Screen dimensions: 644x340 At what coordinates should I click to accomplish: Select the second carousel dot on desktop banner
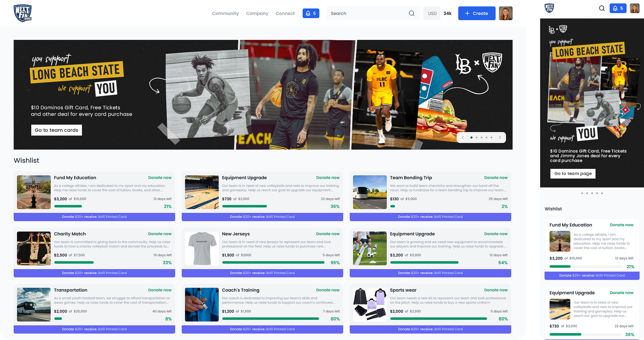coord(477,138)
